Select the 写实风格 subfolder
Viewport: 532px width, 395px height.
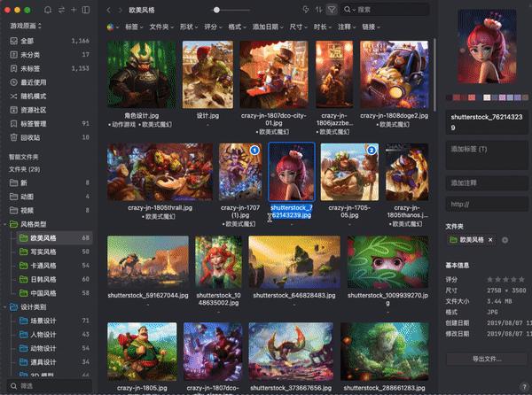(x=54, y=252)
